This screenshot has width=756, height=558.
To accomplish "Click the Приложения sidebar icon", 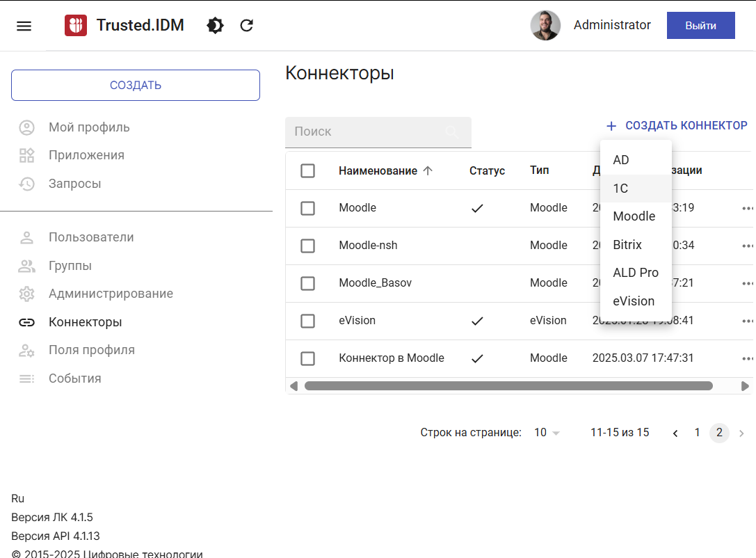I will click(26, 155).
